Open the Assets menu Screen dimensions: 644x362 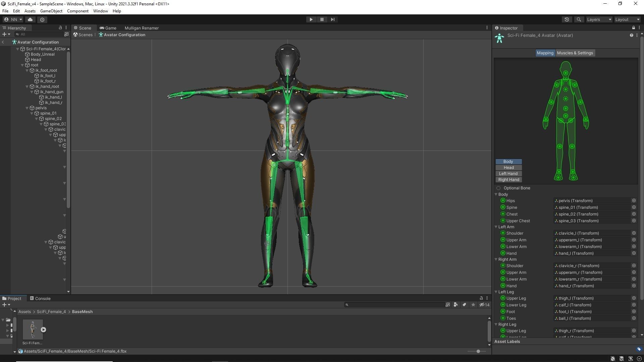(30, 11)
